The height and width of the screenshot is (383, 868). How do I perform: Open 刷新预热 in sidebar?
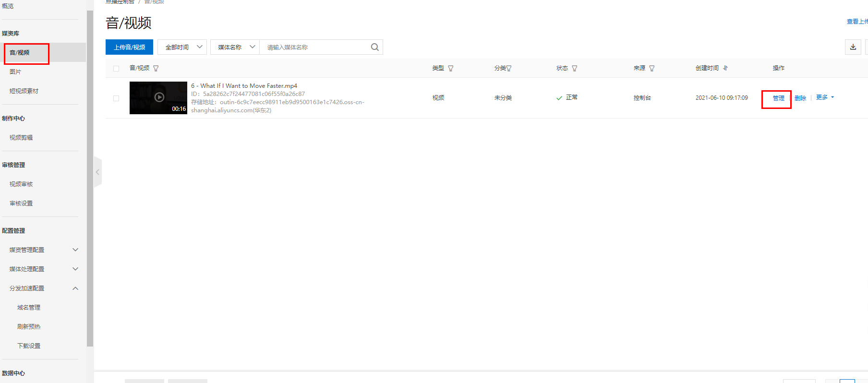coord(29,327)
